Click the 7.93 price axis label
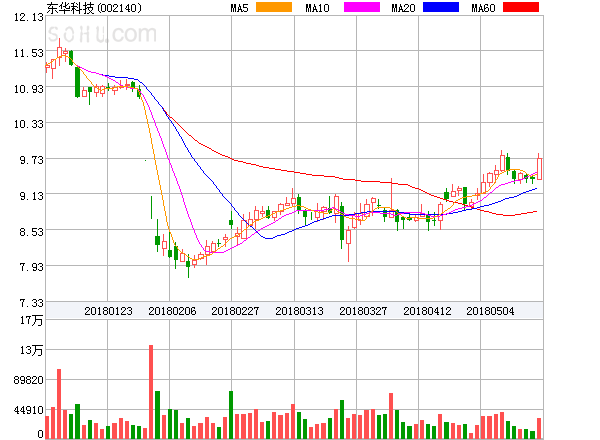This screenshot has width=600, height=440. 31,267
